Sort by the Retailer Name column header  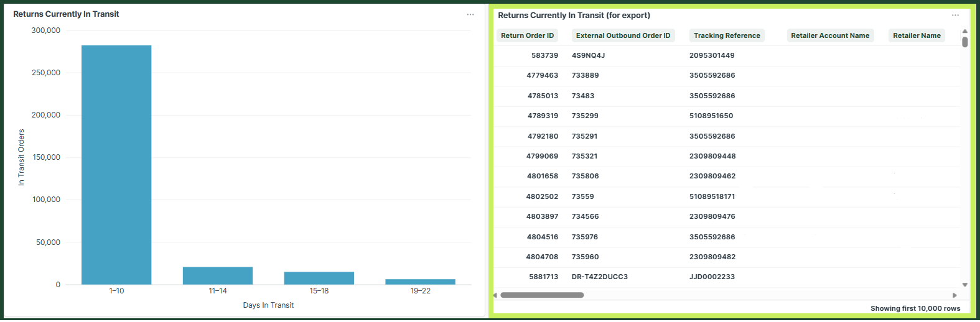click(917, 35)
